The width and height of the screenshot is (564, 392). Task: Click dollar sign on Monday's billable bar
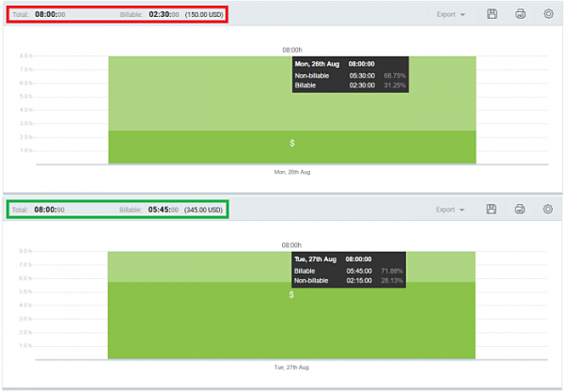(292, 143)
